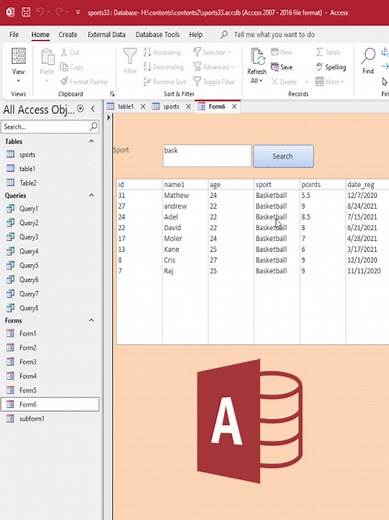This screenshot has width=389, height=520.
Task: Run the Spelling check
Action: pyautogui.click(x=331, y=67)
